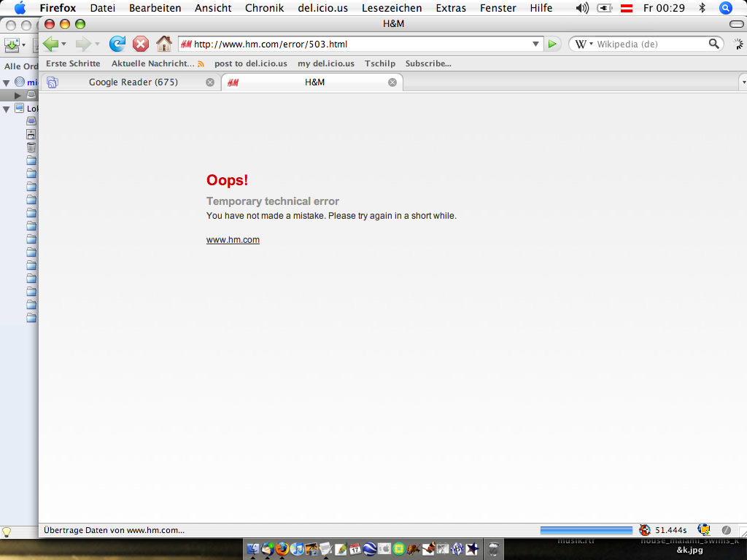Click the post to del.icio.us bookmark

coord(250,63)
